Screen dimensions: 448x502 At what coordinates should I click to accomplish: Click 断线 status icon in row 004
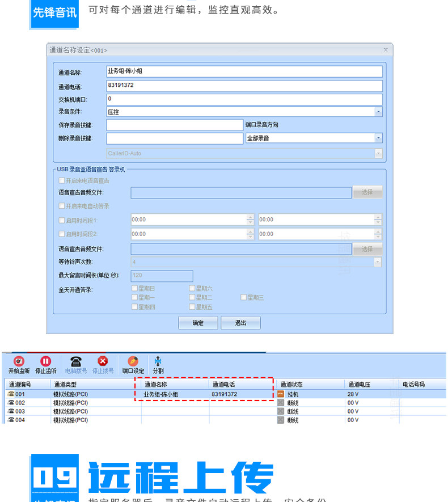(281, 420)
